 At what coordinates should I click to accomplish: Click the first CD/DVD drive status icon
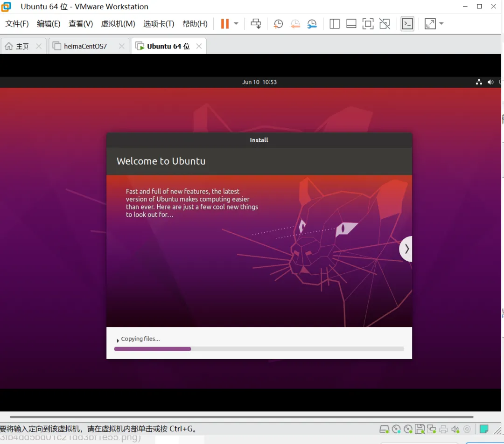(396, 429)
